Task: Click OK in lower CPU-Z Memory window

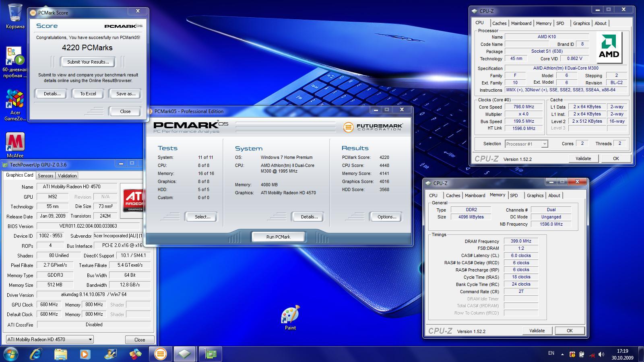Action: pos(570,331)
